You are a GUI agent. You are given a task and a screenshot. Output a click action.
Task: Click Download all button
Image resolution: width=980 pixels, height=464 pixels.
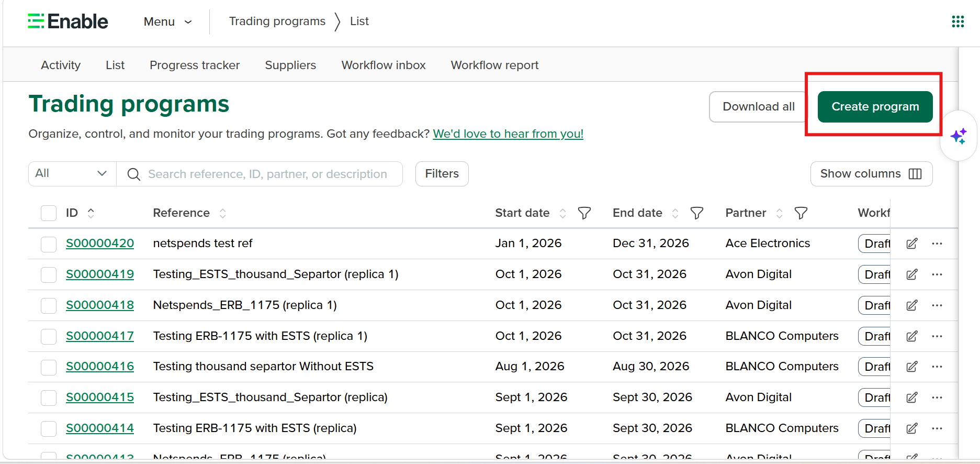pos(758,107)
